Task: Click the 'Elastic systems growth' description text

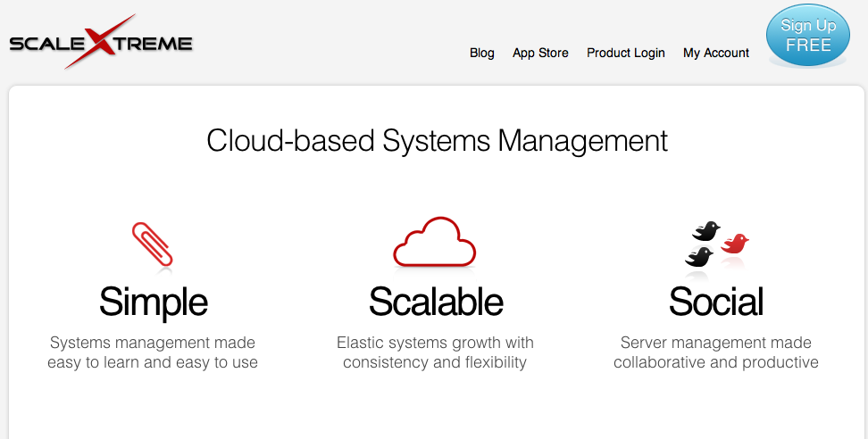Action: click(x=435, y=352)
